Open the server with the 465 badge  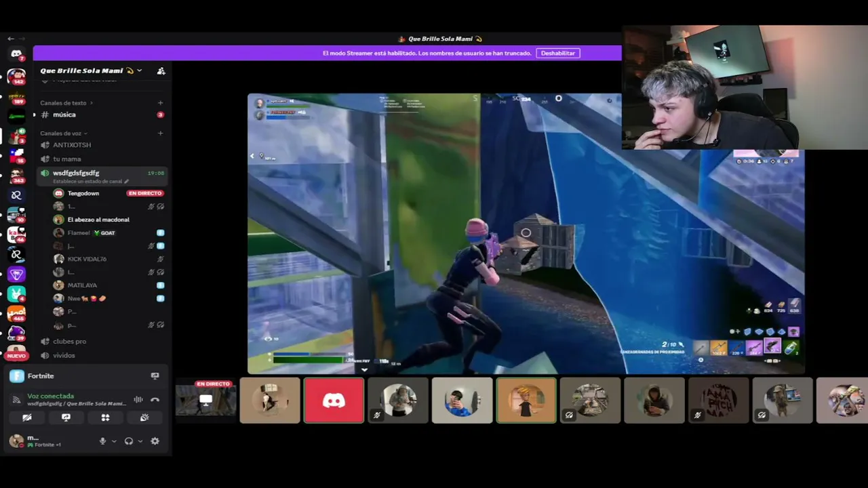pos(16,313)
